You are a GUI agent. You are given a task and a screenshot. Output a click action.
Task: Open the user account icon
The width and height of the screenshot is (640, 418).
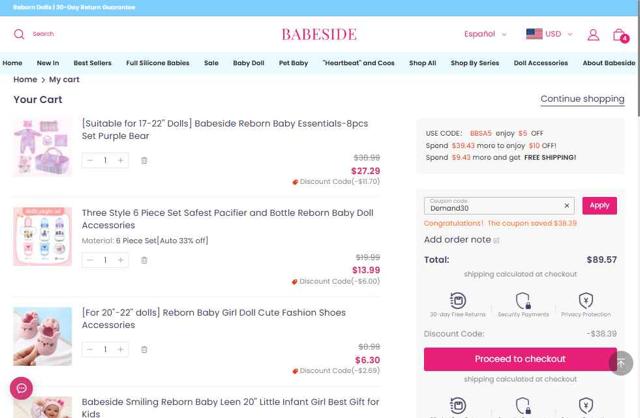pyautogui.click(x=593, y=35)
